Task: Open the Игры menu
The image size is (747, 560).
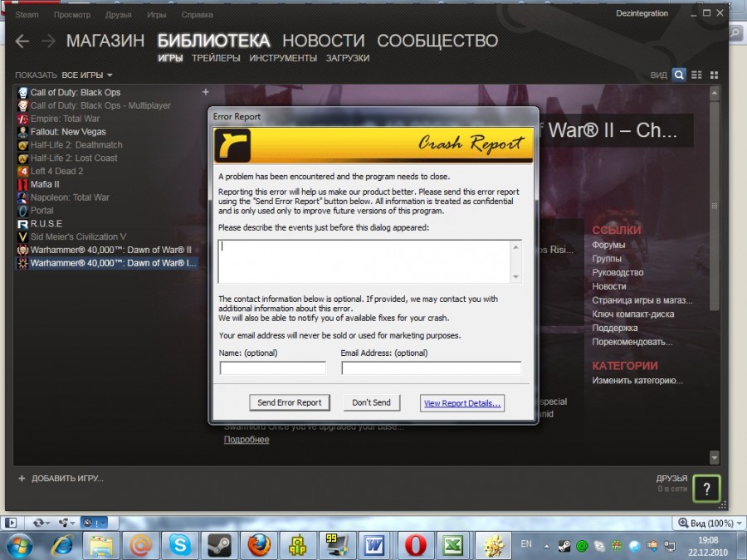Action: (x=156, y=15)
